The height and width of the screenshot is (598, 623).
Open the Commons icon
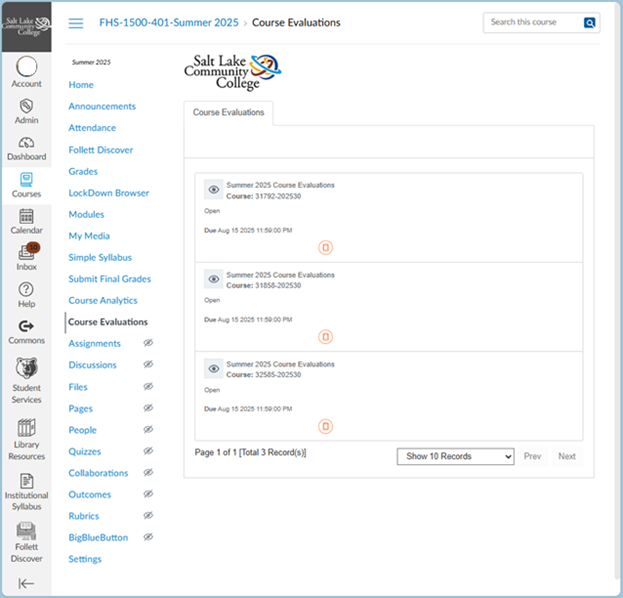coord(26,331)
